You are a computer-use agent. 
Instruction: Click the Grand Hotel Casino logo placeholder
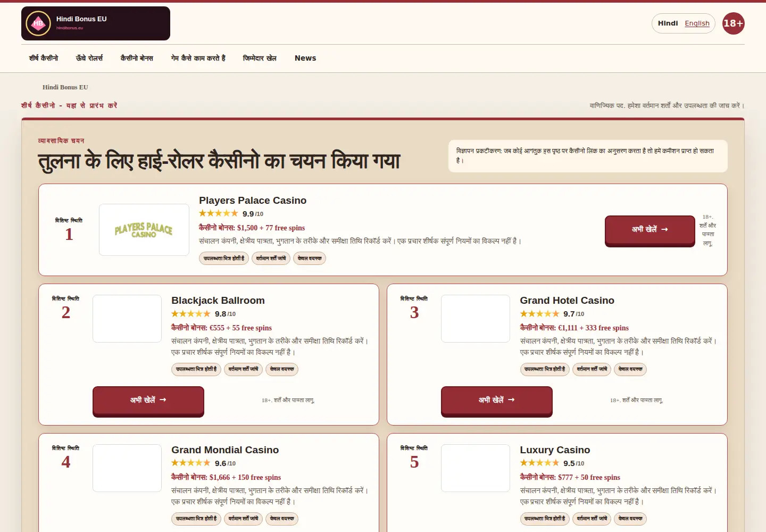tap(476, 319)
